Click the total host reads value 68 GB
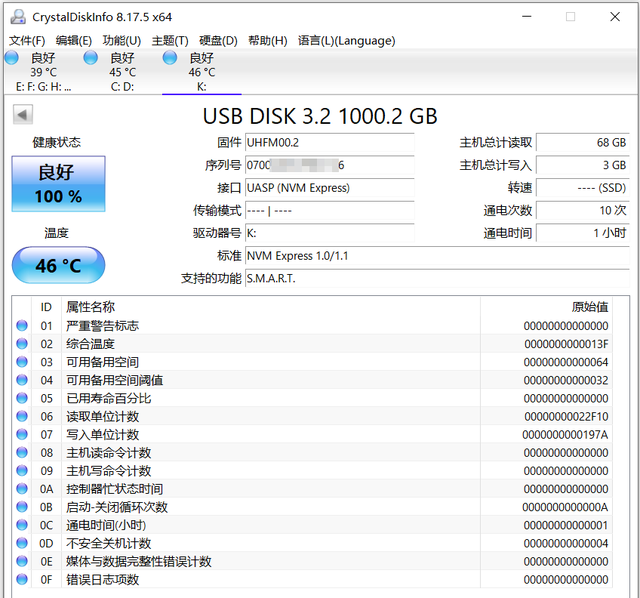Viewport: 640px width, 598px height. coord(583,142)
